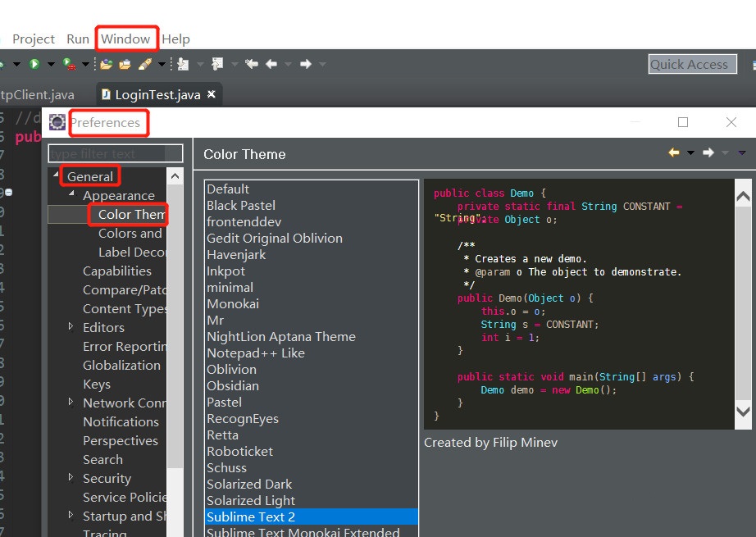This screenshot has height=537, width=756.
Task: Select Label Decorations tree item
Action: coord(132,253)
